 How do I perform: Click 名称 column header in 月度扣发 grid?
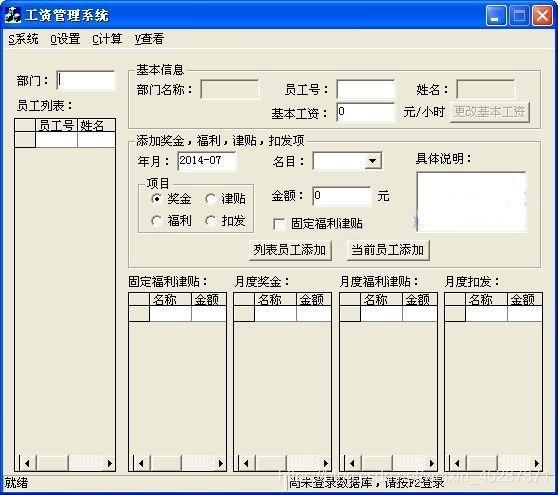point(486,299)
